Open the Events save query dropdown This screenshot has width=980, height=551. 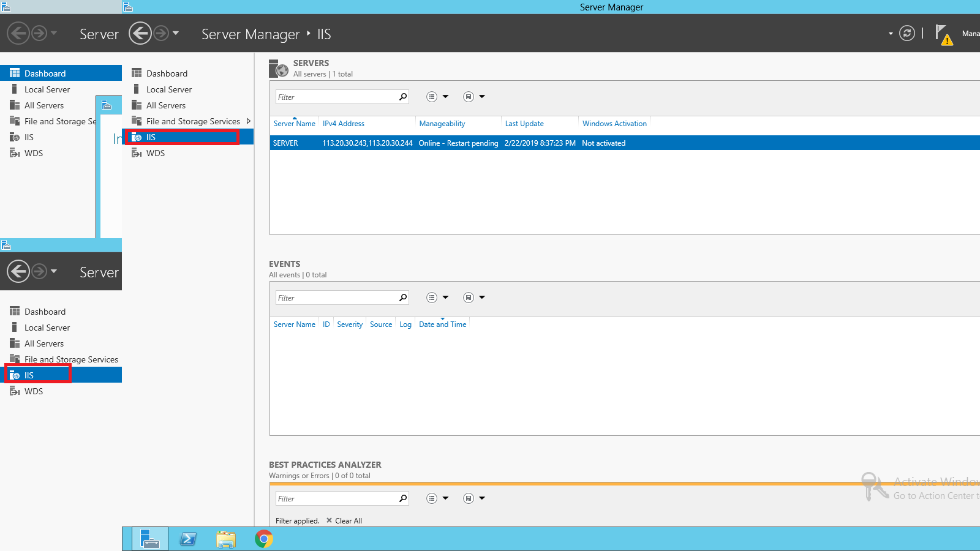coord(474,298)
